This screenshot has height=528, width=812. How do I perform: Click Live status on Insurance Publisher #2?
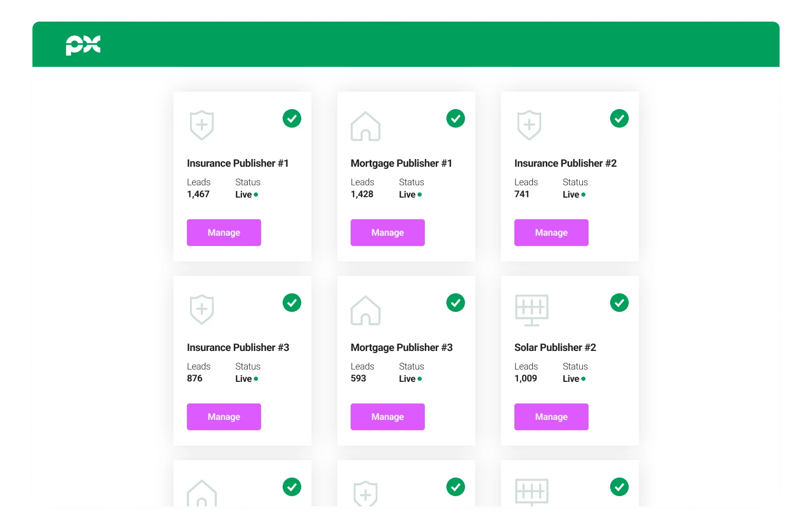point(574,195)
